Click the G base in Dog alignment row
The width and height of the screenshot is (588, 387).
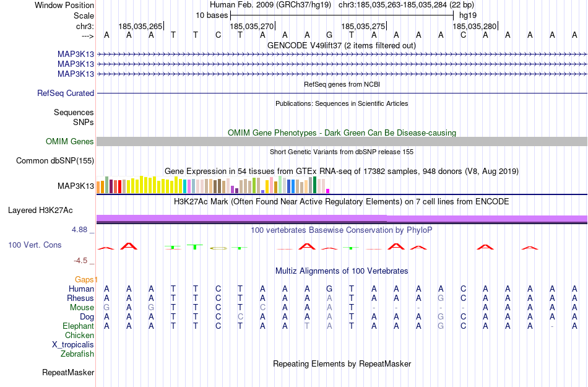tap(441, 317)
